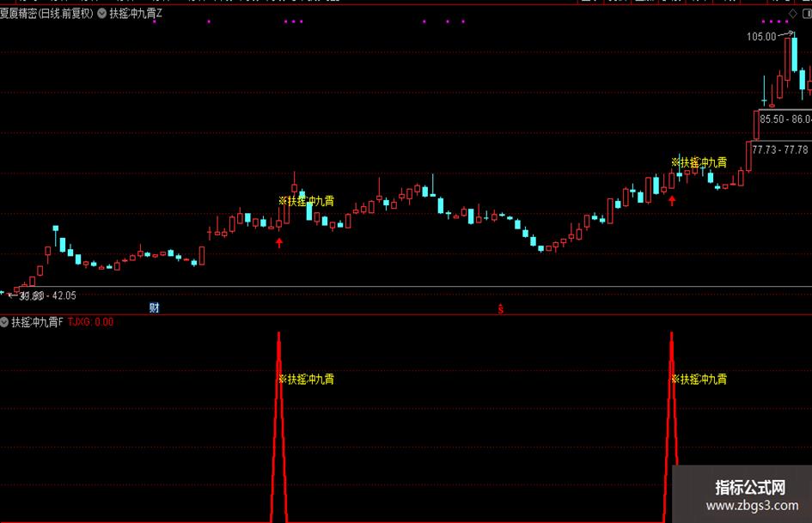Click the 扶摇冲九霄F indicator name

pyautogui.click(x=37, y=322)
